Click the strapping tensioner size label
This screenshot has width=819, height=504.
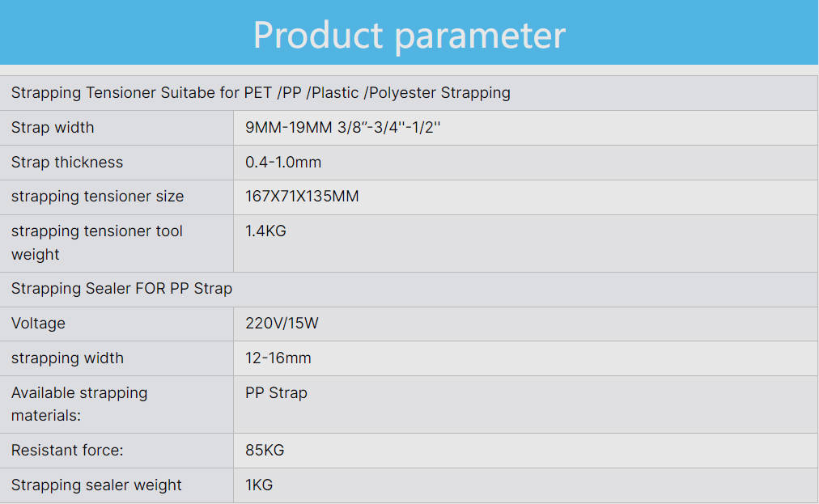tap(97, 197)
